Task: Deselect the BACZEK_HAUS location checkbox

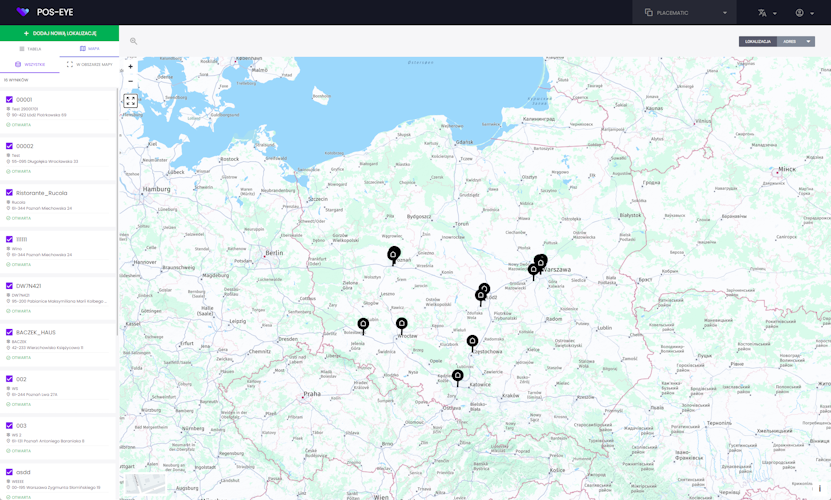Action: click(9, 333)
